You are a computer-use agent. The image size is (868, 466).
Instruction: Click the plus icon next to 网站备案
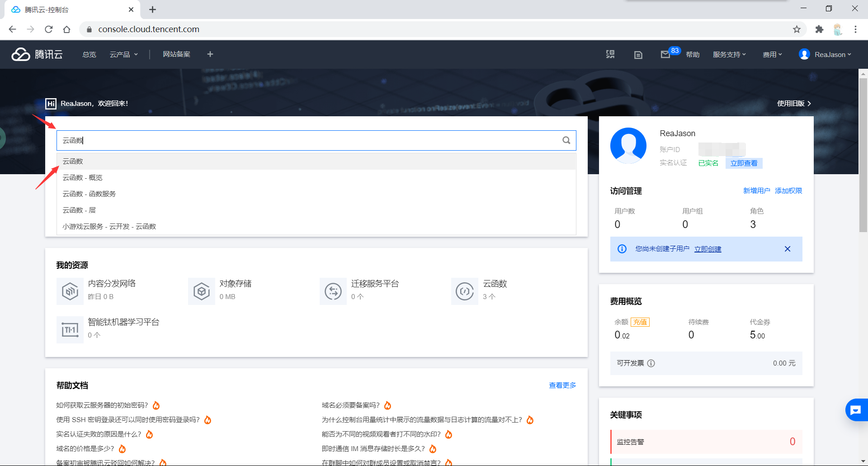[x=210, y=54]
